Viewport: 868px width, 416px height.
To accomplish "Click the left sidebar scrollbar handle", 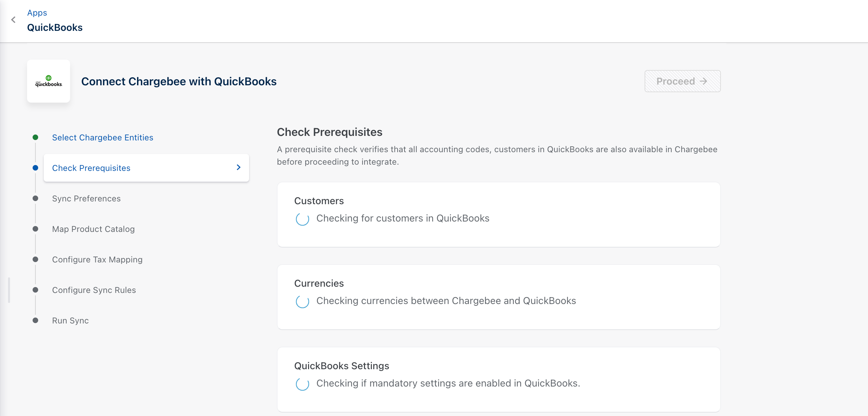I will point(9,290).
